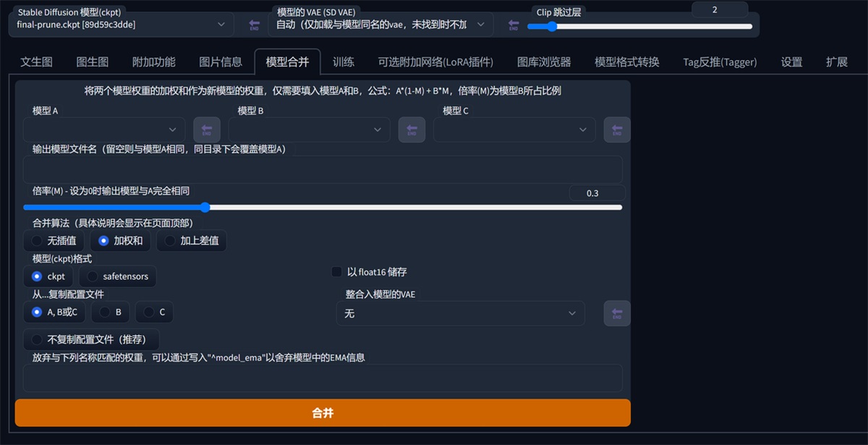Open the 整合入模型的VAE dropdown
Screen dimensions: 868x445
point(461,313)
